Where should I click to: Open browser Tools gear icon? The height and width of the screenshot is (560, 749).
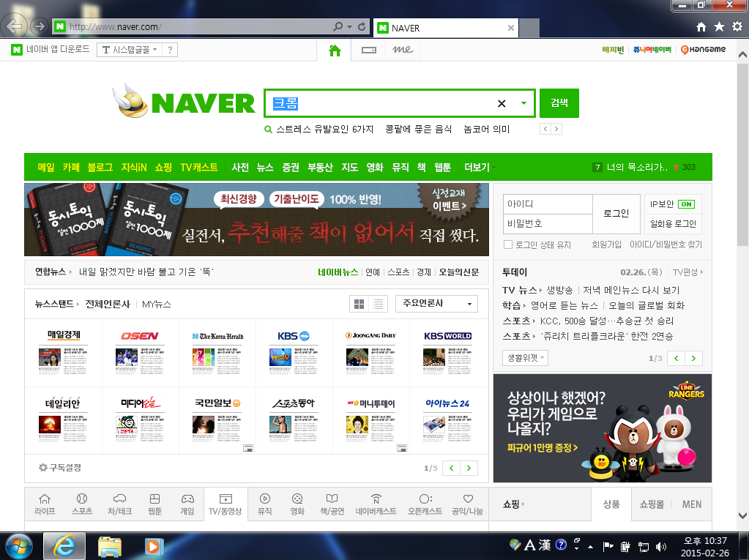[737, 27]
